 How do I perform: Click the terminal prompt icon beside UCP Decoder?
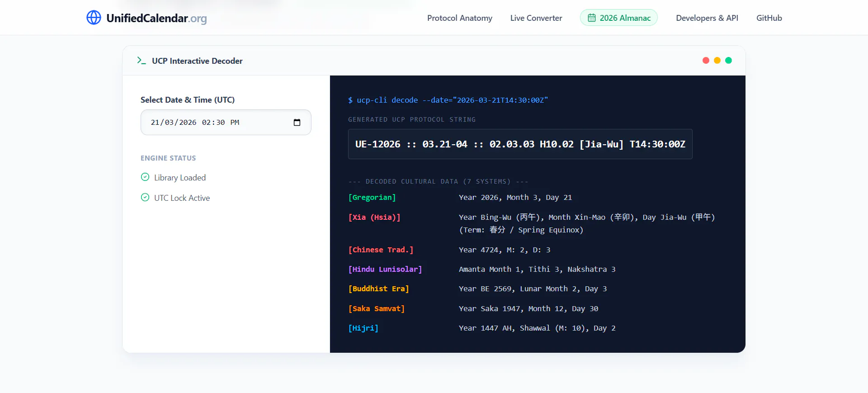142,61
